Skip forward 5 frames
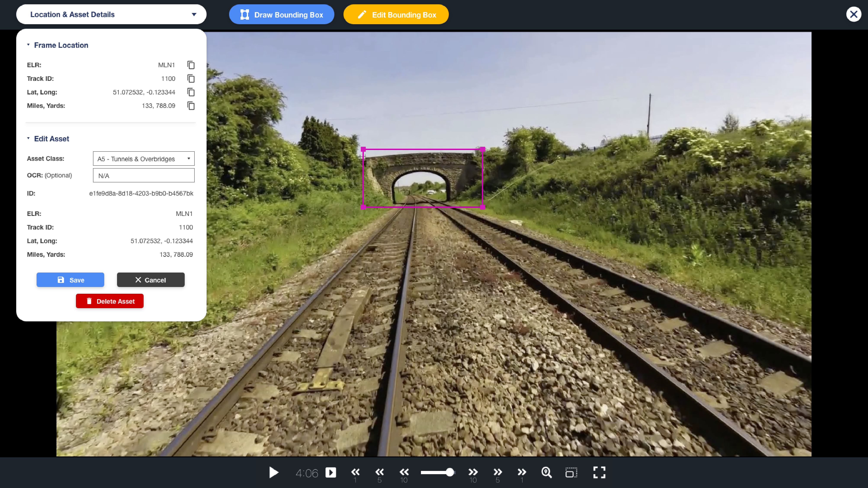868x488 pixels. coord(498,472)
